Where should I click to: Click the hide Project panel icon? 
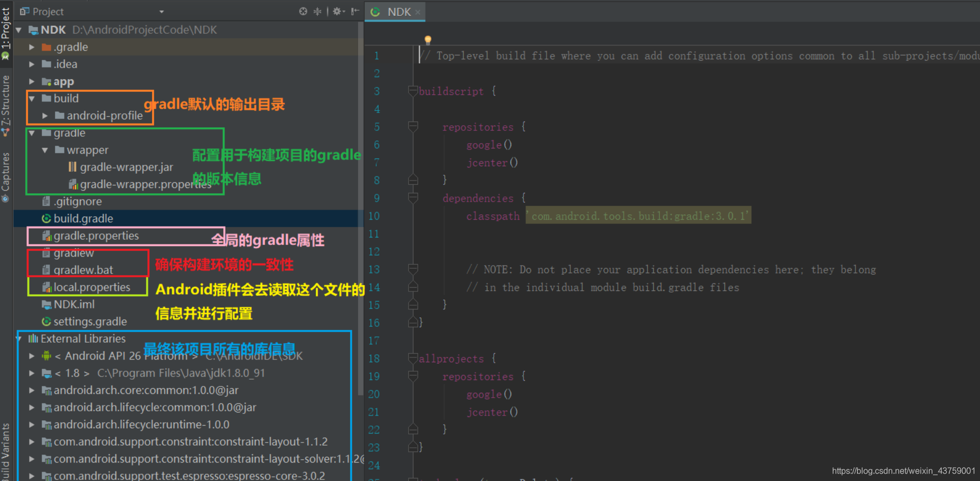coord(355,11)
